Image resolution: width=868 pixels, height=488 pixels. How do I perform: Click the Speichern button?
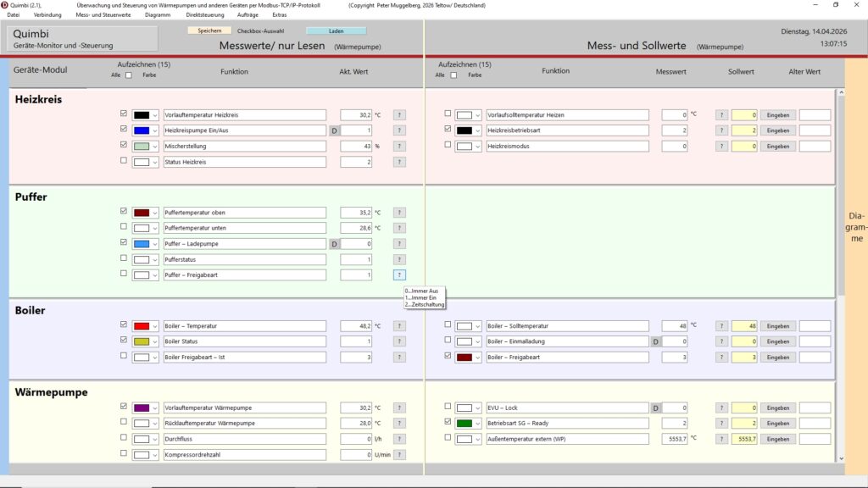pyautogui.click(x=209, y=30)
